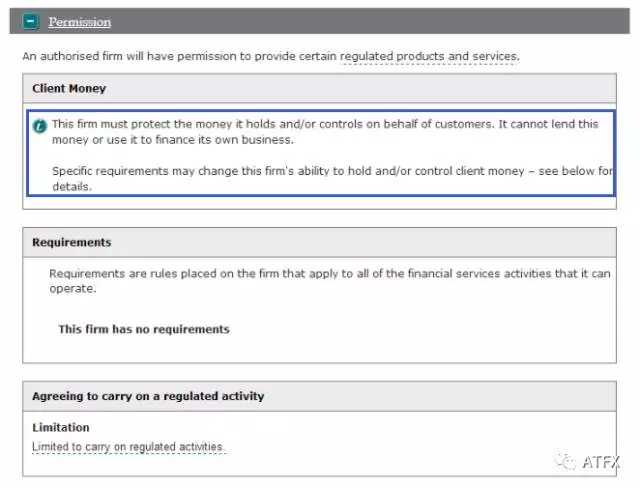Click the Client Money info icon
Viewport: 640px width, 488px height.
point(40,126)
